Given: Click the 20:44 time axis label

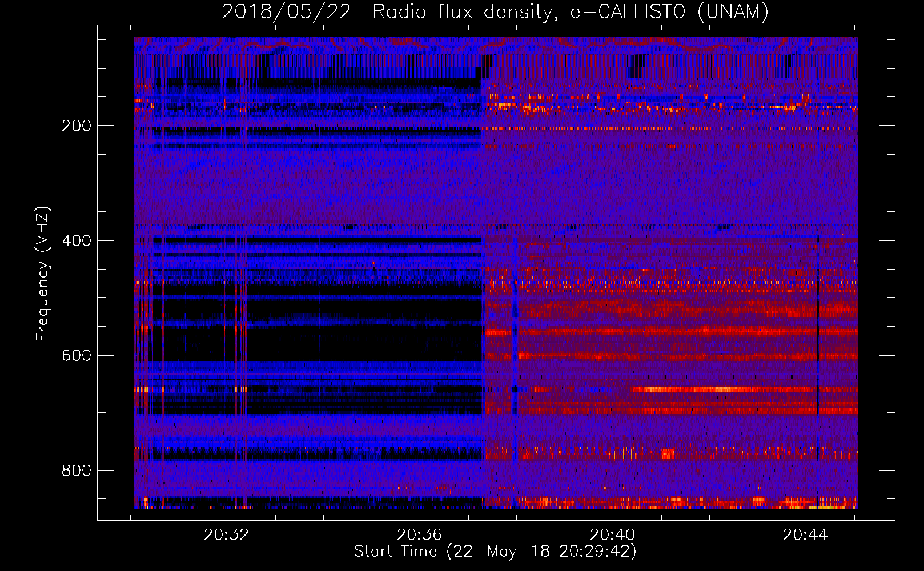Looking at the screenshot, I should [x=805, y=535].
